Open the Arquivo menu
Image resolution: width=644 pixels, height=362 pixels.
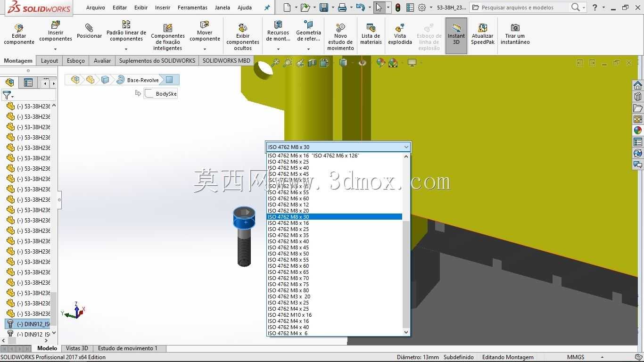point(96,8)
